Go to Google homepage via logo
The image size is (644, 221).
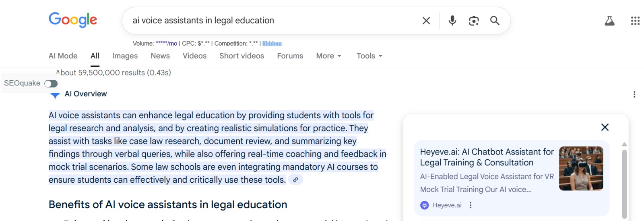tap(73, 20)
